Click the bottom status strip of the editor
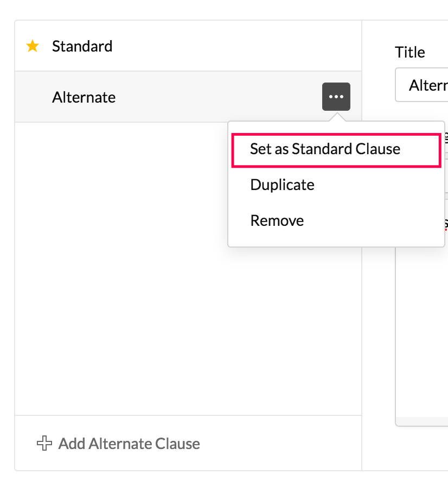This screenshot has height=493, width=448. [x=423, y=422]
